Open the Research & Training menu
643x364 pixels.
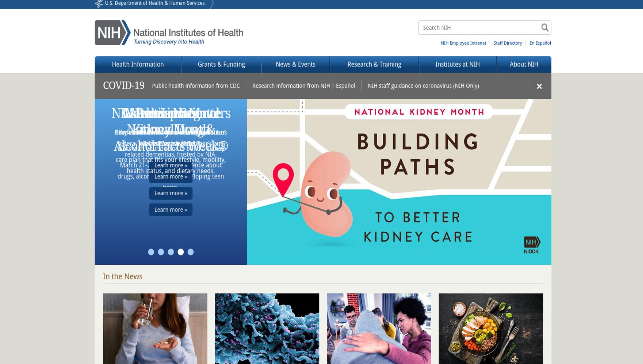[374, 64]
